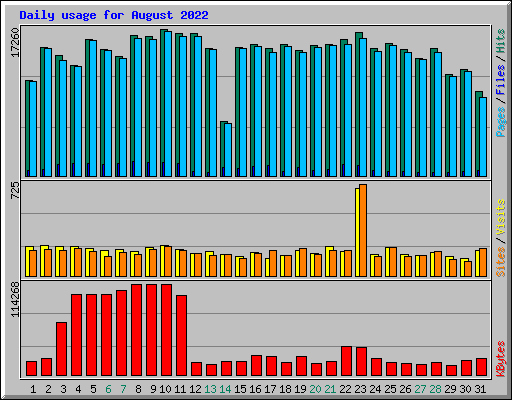Click the cyan files bar for day 10
This screenshot has width=512, height=400.
click(168, 104)
